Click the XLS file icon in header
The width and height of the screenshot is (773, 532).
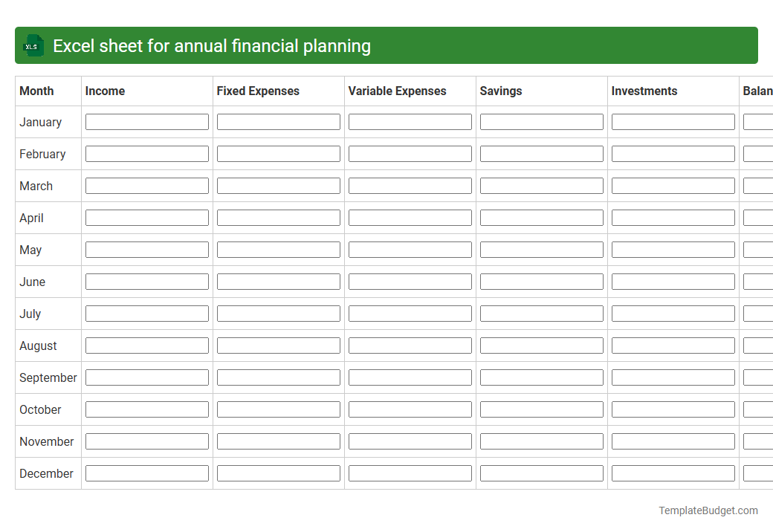point(33,45)
